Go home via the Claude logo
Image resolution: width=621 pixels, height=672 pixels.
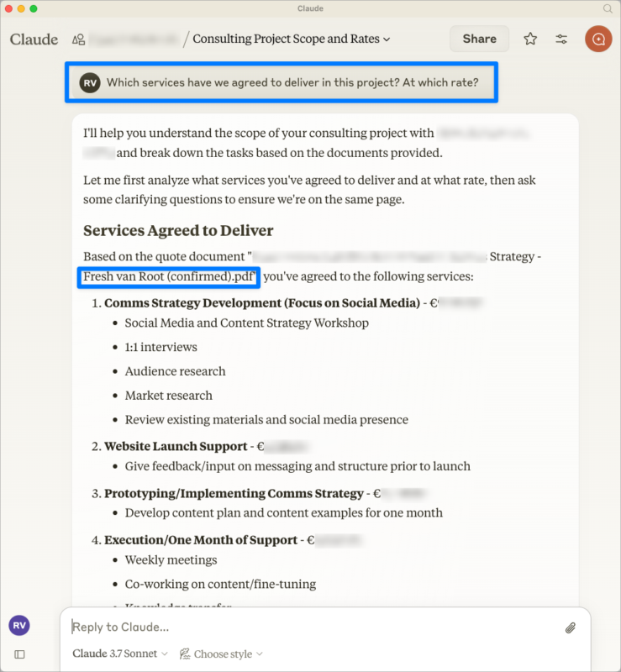click(34, 39)
